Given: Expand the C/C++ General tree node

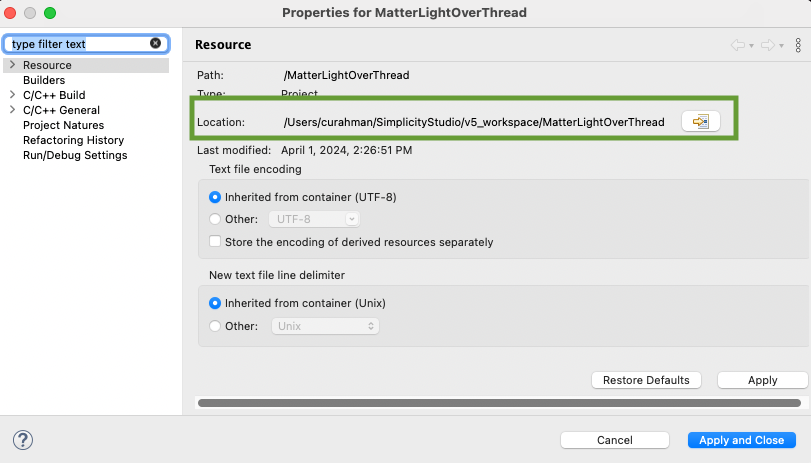Looking at the screenshot, I should click(11, 110).
